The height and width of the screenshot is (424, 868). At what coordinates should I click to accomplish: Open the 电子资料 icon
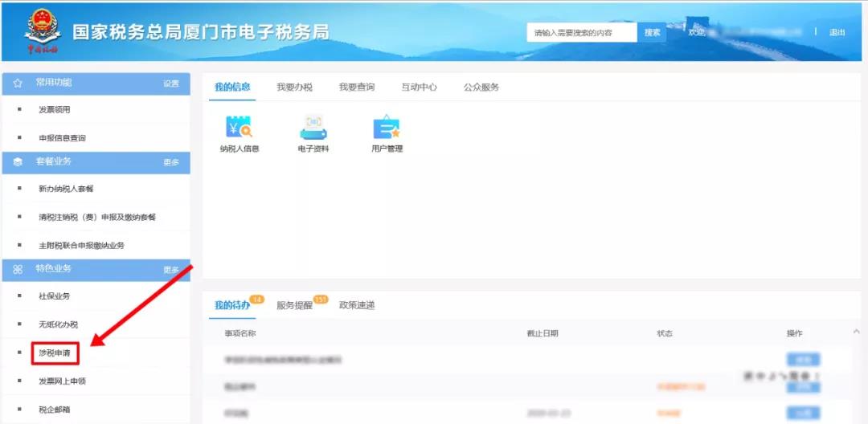tap(313, 134)
